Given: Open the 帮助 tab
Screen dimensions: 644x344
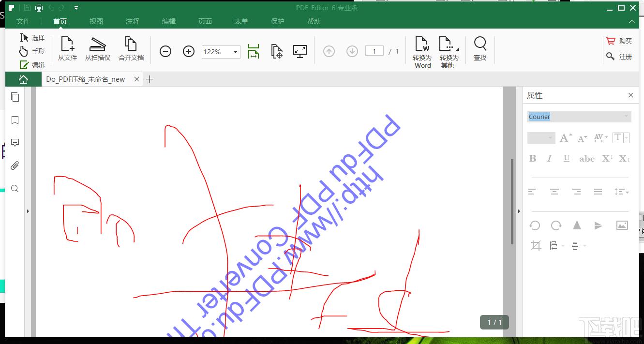Looking at the screenshot, I should [x=314, y=21].
